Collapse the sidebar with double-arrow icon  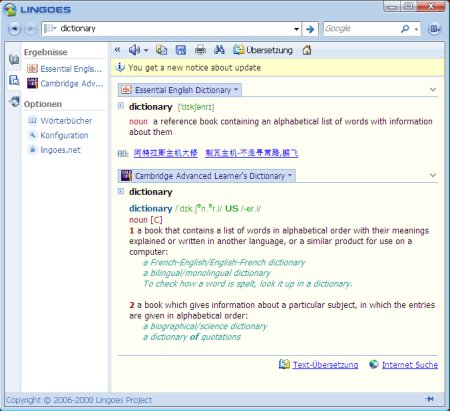pyautogui.click(x=117, y=50)
